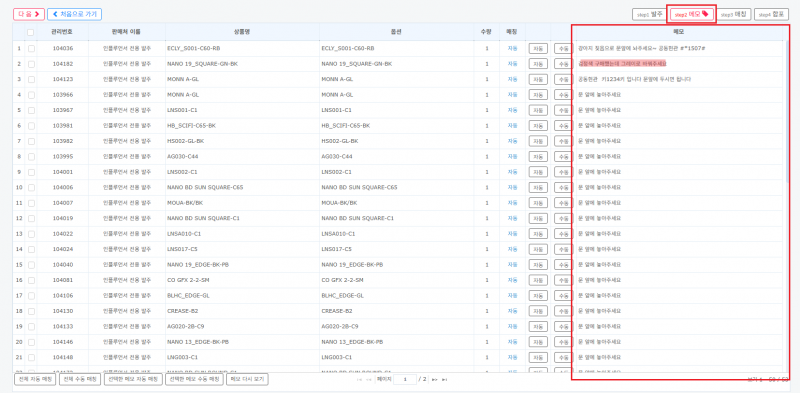
Task: Click the 상품명 column header
Action: click(242, 32)
